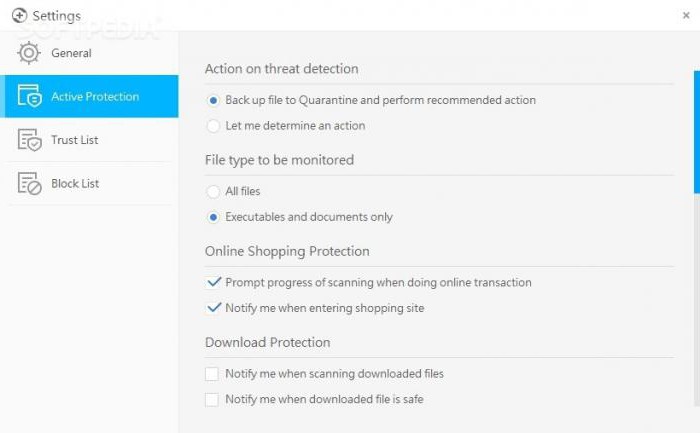This screenshot has width=700, height=433.
Task: Enable Notify me when scanning downloaded files
Action: (212, 374)
